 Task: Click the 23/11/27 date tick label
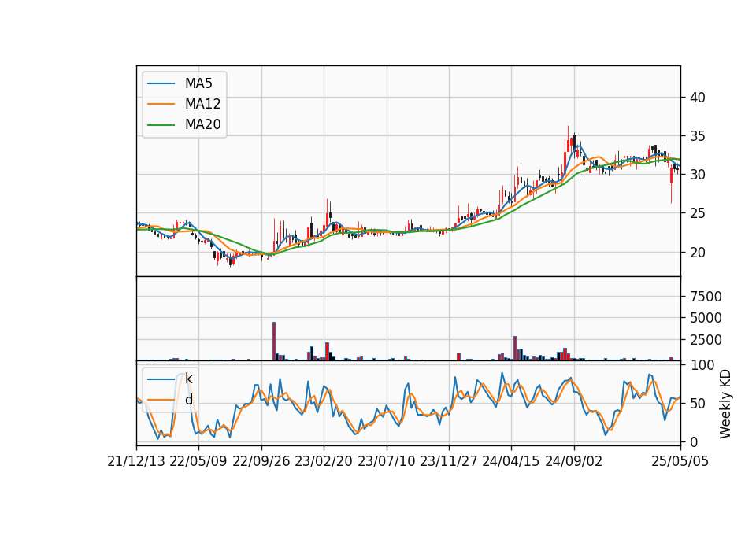[449, 462]
